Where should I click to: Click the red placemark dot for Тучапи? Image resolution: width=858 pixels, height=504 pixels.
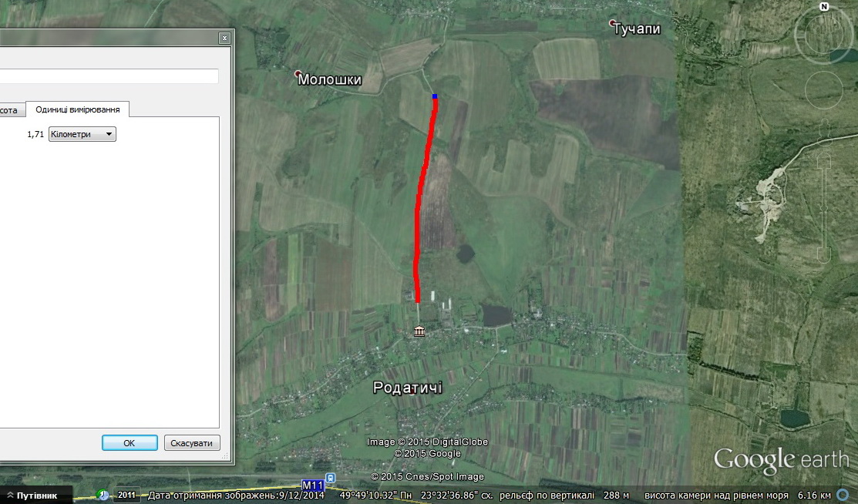coord(612,23)
